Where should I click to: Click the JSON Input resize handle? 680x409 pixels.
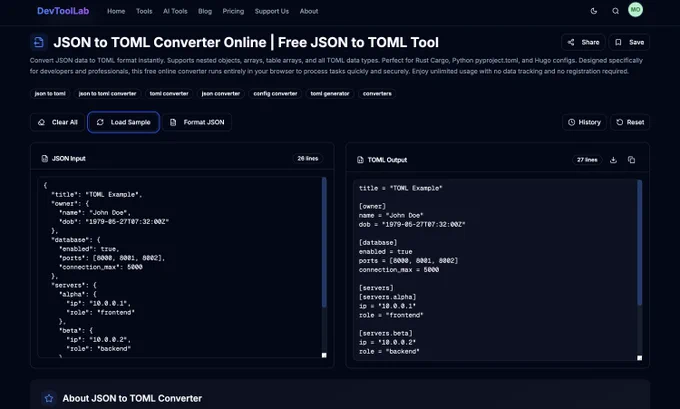pos(324,355)
